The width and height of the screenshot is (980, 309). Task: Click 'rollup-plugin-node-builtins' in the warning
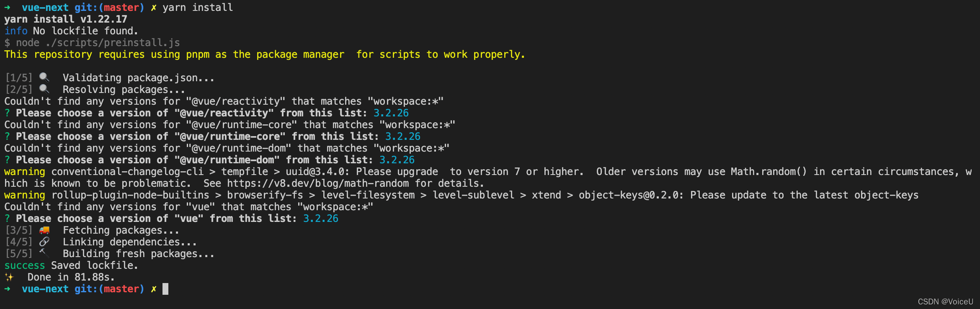[130, 195]
